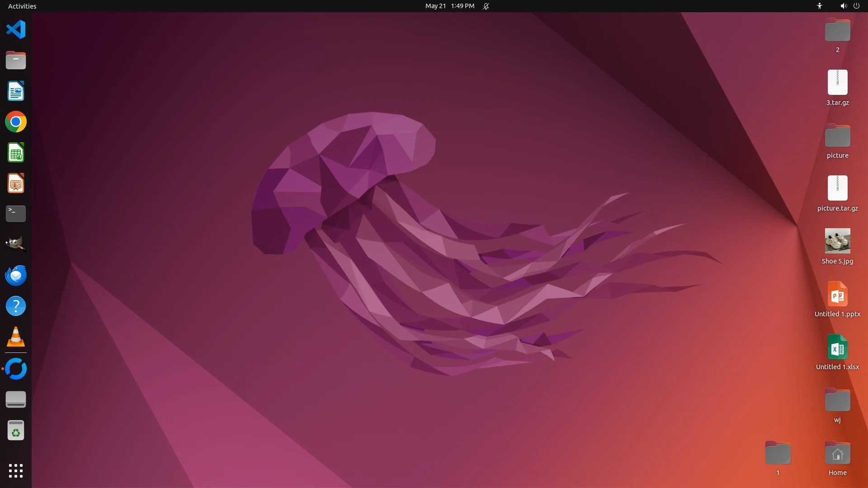
Task: Open system menu via volume icon
Action: click(x=843, y=6)
